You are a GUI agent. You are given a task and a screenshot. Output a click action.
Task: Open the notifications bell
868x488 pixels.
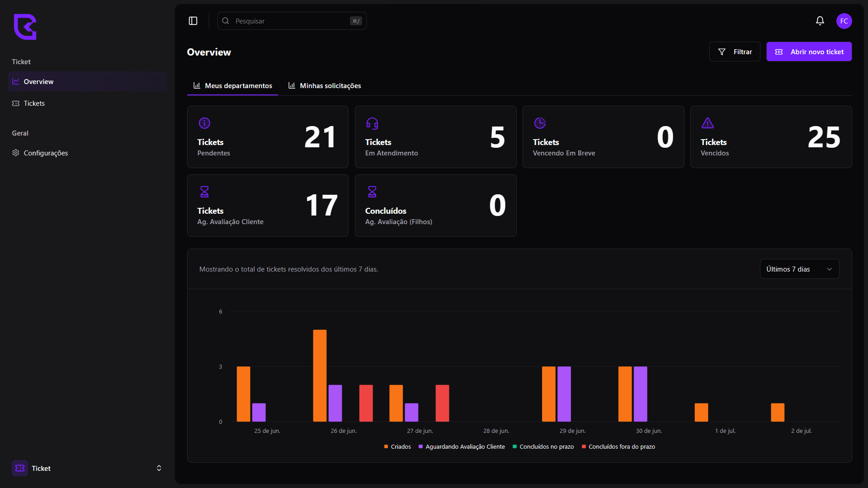[820, 21]
